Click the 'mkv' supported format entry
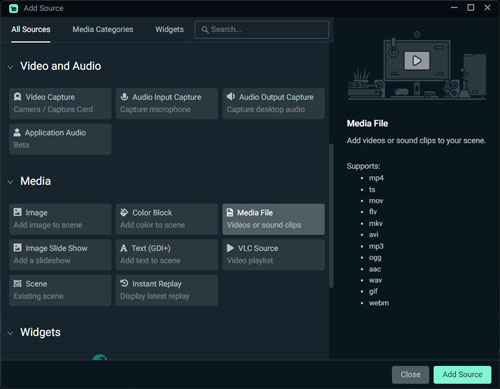 (x=376, y=223)
